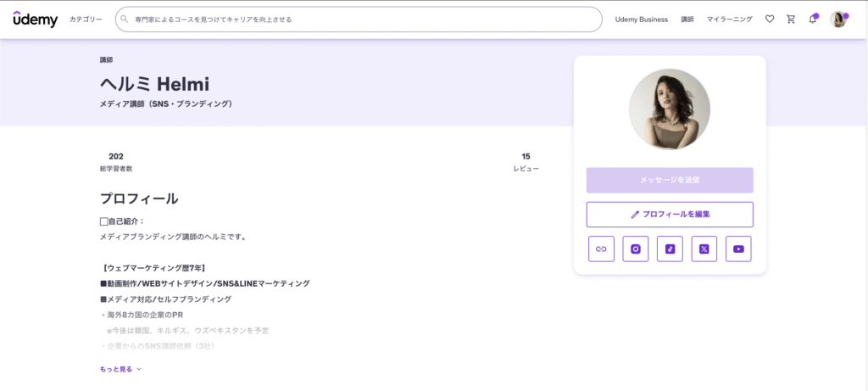Viewport: 868px width, 391px height.
Task: Open the カテゴリー categories menu
Action: coord(86,19)
